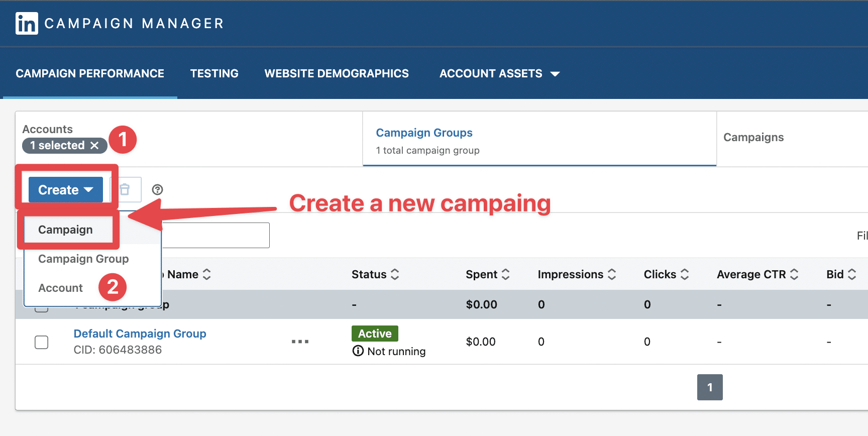Sort by Status column arrows
This screenshot has width=868, height=436.
click(x=395, y=274)
